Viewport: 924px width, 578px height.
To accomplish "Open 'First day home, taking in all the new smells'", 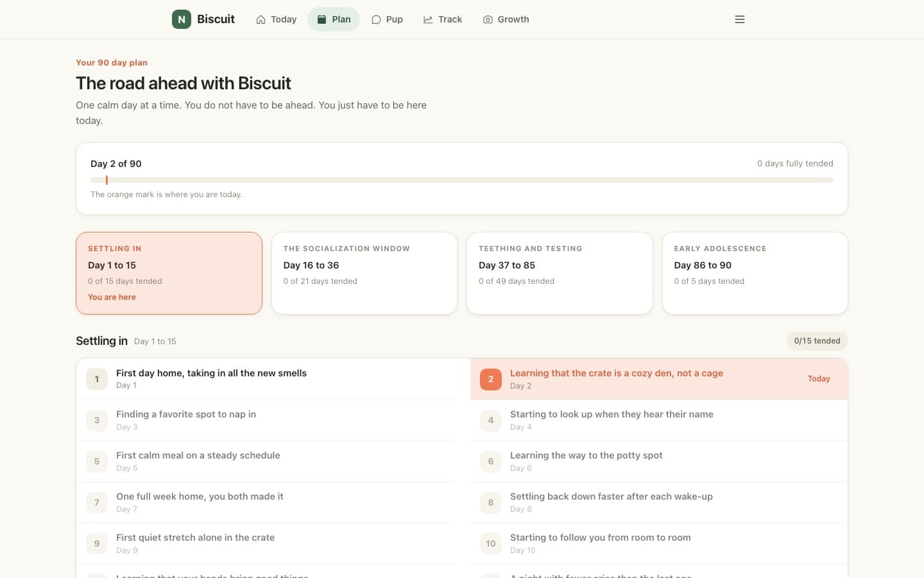I will coord(265,379).
